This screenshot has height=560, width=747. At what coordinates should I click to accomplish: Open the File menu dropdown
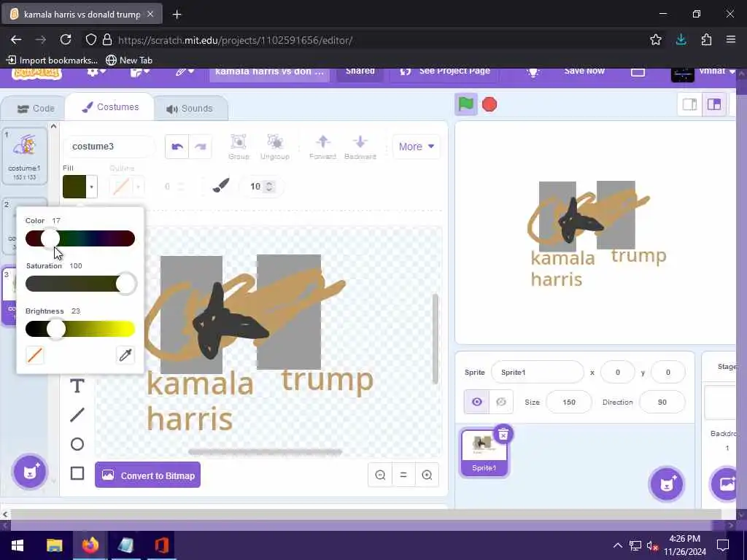[x=140, y=72]
